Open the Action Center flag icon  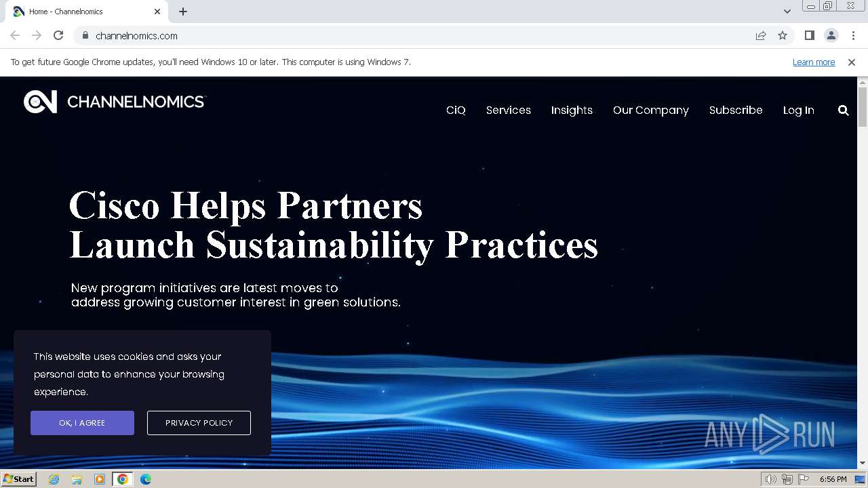[804, 479]
